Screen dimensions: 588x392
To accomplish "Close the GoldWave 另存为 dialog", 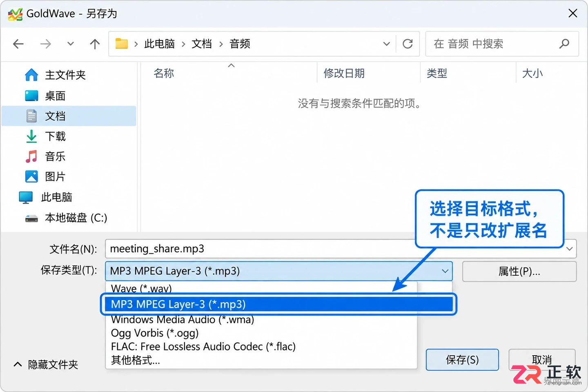I will 573,13.
